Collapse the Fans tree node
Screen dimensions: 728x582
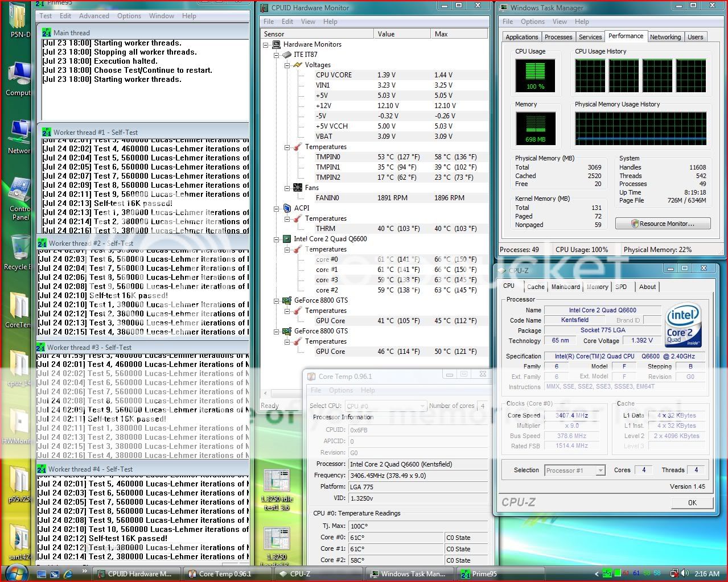(287, 188)
